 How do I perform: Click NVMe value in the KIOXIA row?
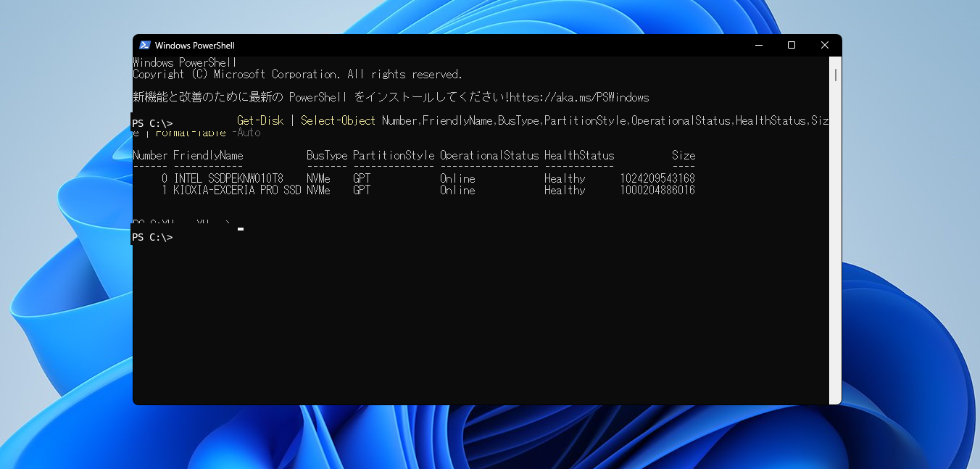click(318, 190)
